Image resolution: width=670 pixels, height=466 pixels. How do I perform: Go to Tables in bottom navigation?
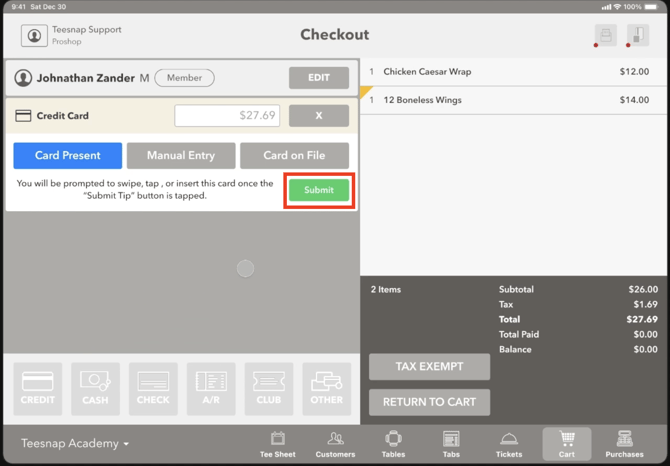pos(393,445)
